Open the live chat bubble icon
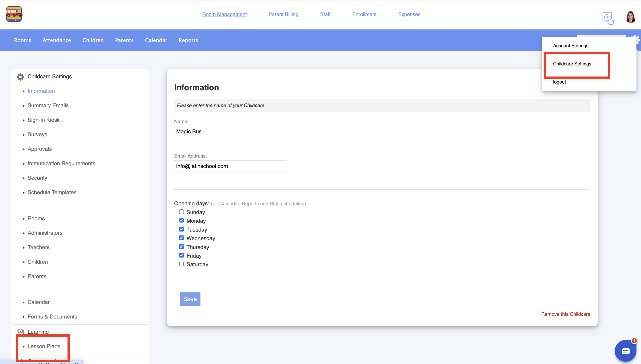The height and width of the screenshot is (364, 641). tap(625, 351)
